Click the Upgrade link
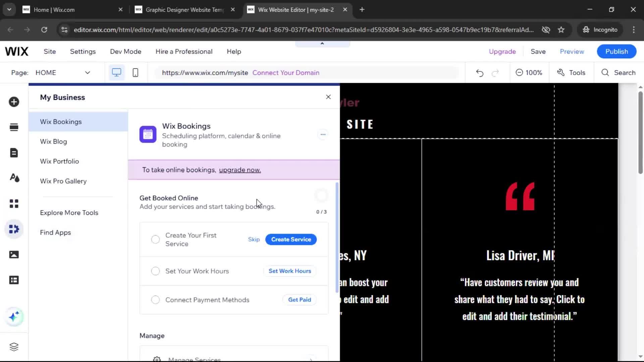The image size is (644, 362). pos(502,51)
